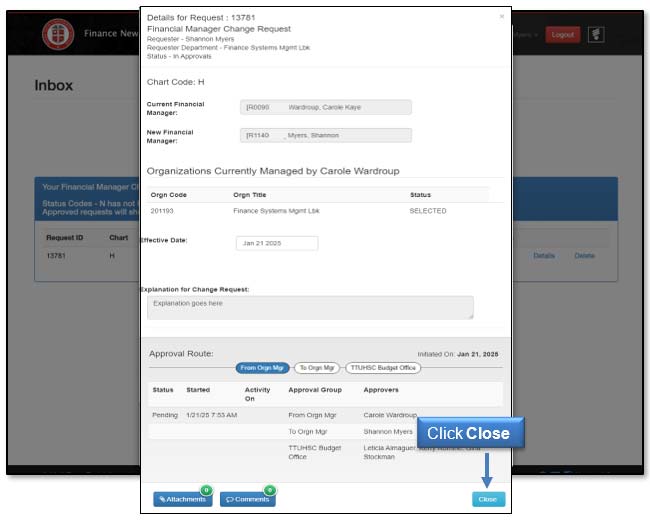Click the Orgn Code 201193 cell
Screen dimensions: 650x523
coord(162,211)
